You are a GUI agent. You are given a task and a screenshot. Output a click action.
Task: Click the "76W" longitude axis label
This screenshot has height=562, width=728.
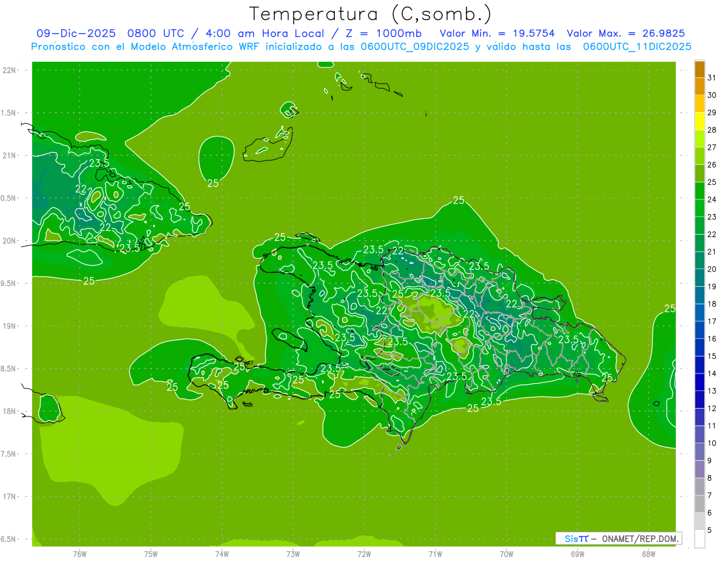pos(79,554)
